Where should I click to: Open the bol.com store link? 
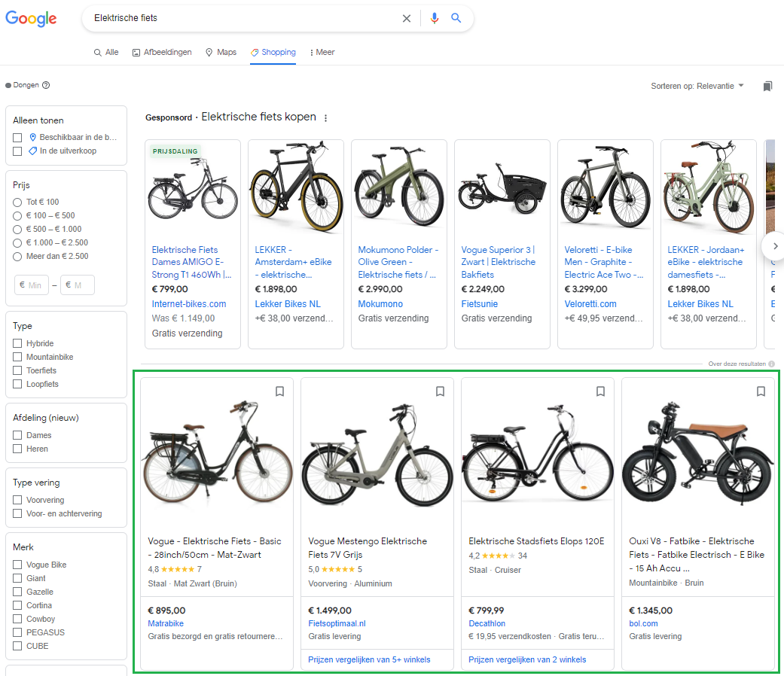pos(643,623)
